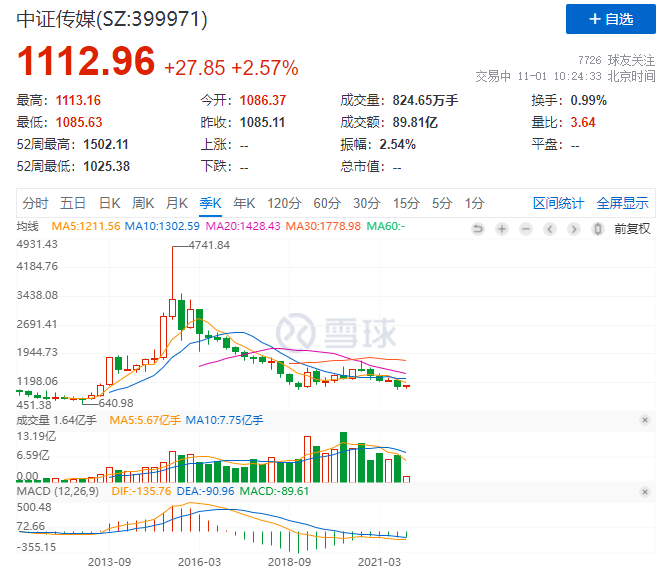Image resolution: width=671 pixels, height=576 pixels.
Task: Click the current price 1112.96
Action: pyautogui.click(x=86, y=61)
